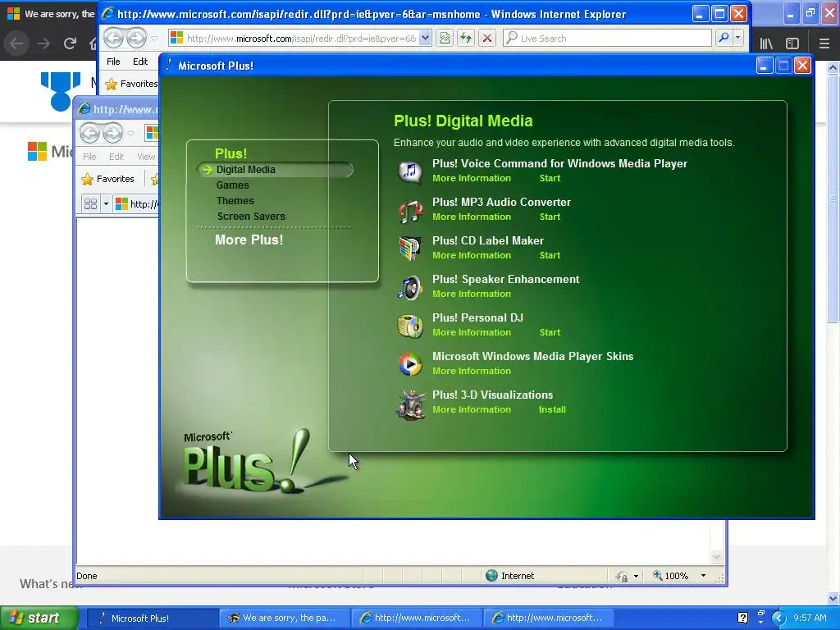The image size is (840, 630).
Task: Click the Firefox reload icon
Action: (70, 43)
